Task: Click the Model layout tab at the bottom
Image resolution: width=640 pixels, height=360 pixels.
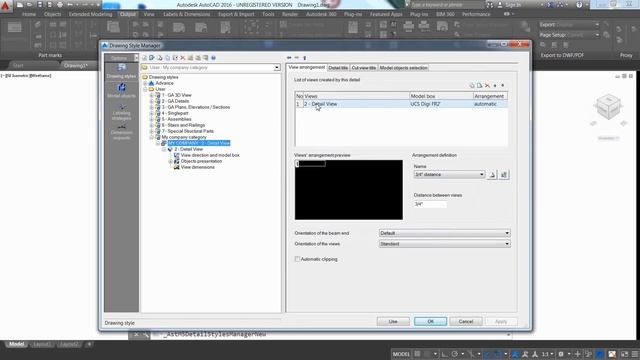Action: point(16,344)
